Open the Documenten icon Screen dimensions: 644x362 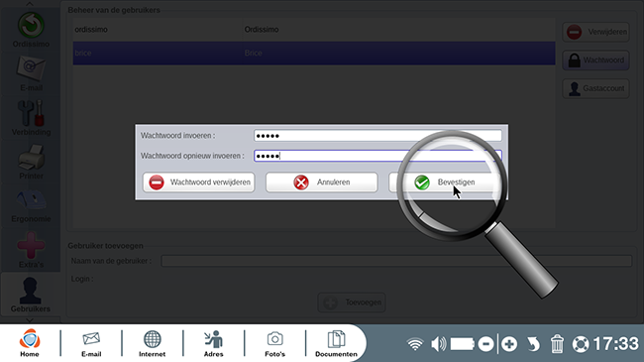click(336, 343)
